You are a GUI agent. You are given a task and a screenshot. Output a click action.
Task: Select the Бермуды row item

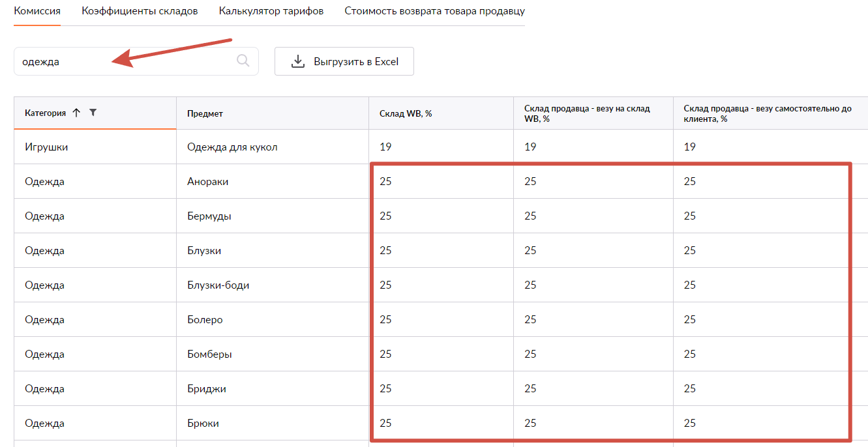(x=209, y=216)
